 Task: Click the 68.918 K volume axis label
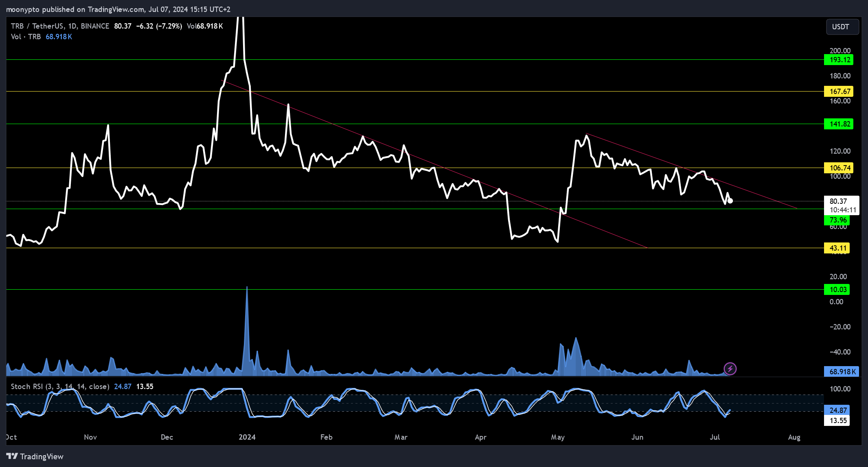point(842,372)
